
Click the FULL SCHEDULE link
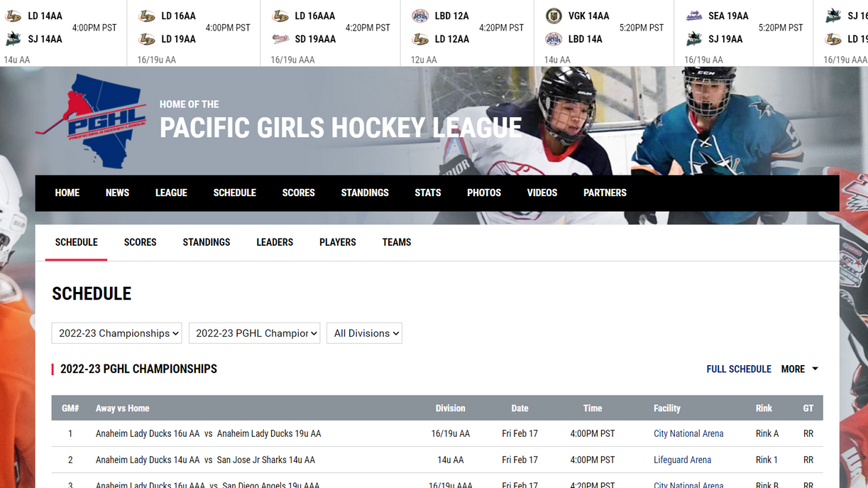(739, 369)
